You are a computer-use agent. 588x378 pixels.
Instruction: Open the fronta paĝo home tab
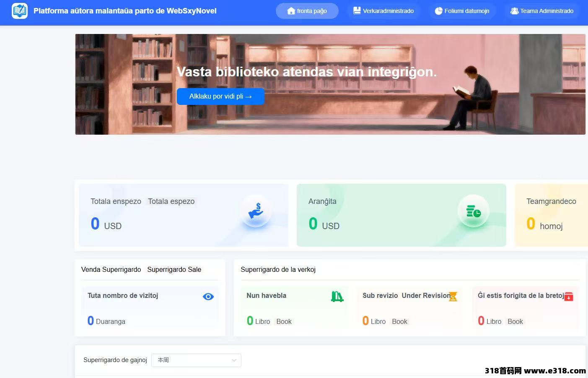point(307,11)
